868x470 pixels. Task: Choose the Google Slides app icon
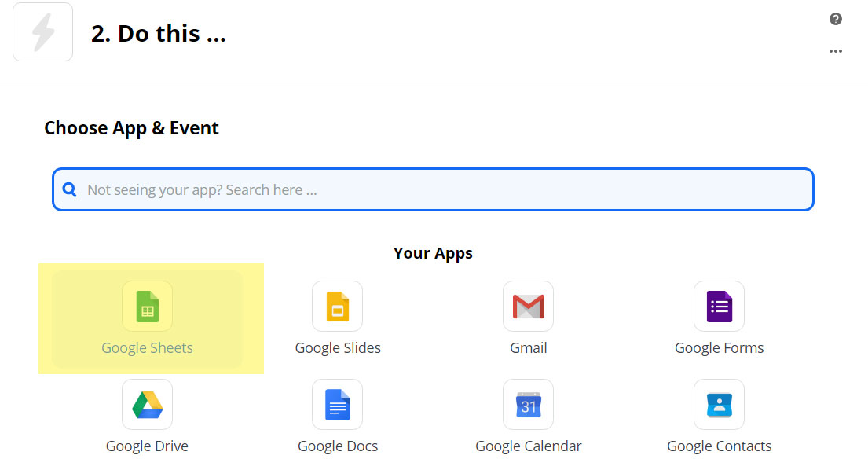click(337, 307)
